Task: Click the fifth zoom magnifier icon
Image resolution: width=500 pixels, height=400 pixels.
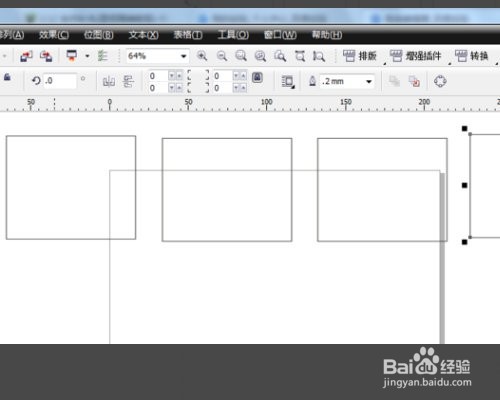Action: 280,56
